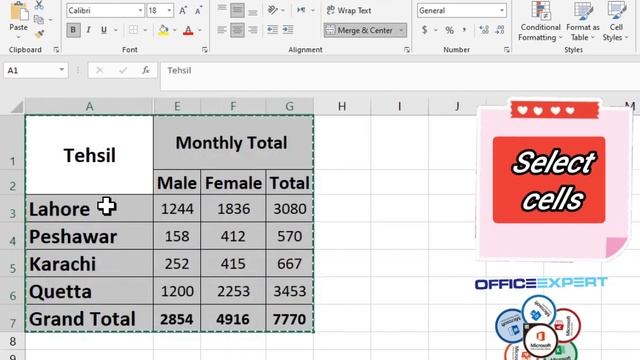
Task: Open the Name Box dropdown arrow
Action: [x=62, y=70]
